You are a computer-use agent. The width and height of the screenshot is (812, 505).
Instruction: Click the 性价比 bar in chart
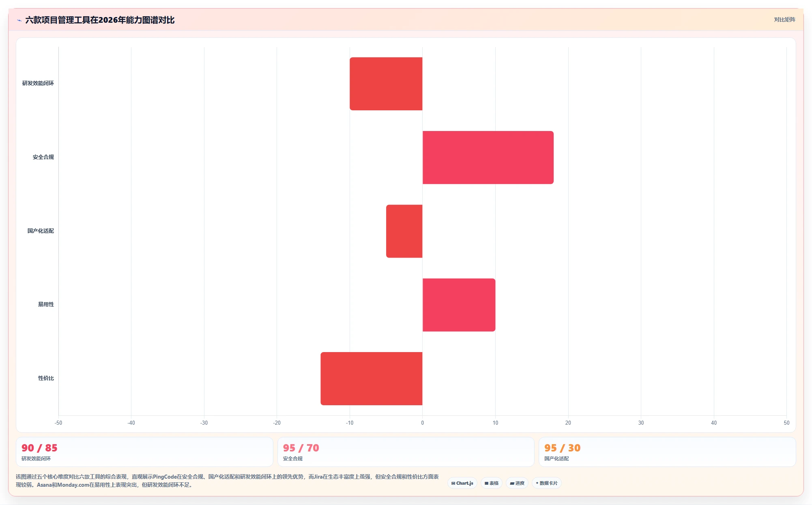[x=372, y=378]
